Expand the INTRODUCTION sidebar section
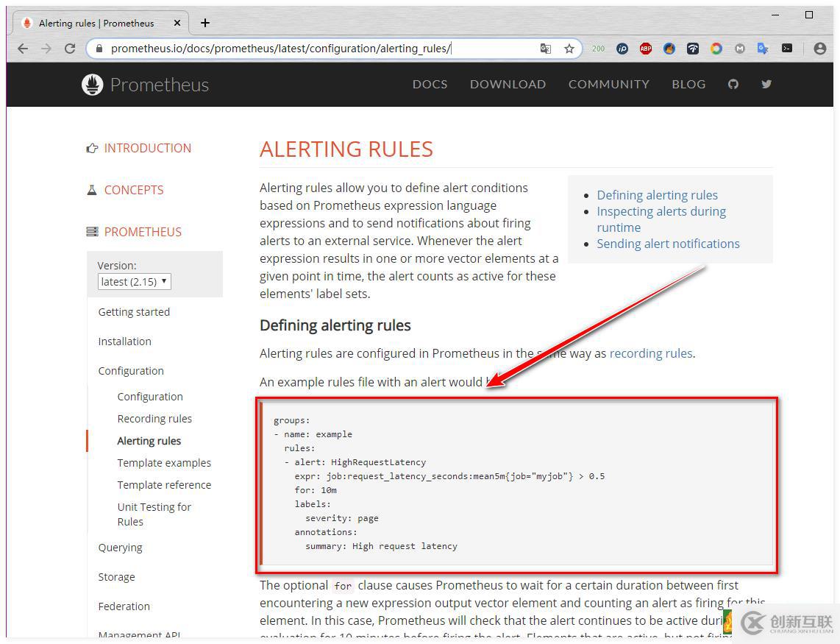 point(147,148)
